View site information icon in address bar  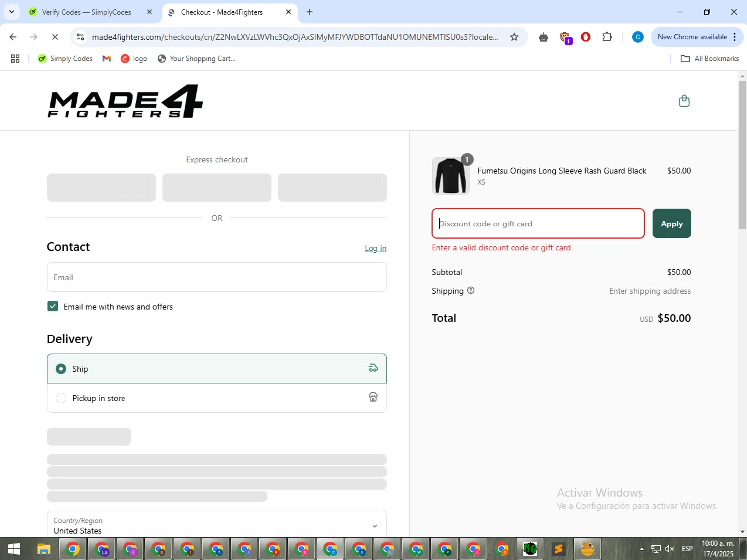(80, 37)
